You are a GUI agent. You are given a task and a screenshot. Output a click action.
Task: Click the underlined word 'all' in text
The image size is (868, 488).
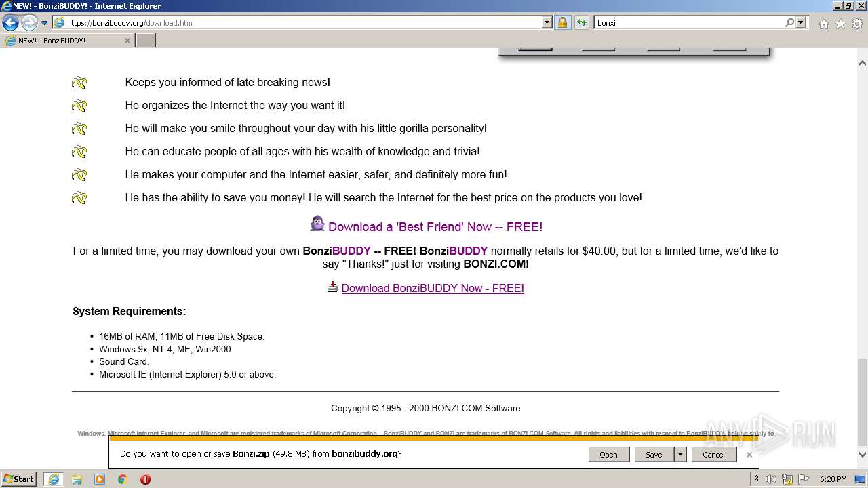257,152
